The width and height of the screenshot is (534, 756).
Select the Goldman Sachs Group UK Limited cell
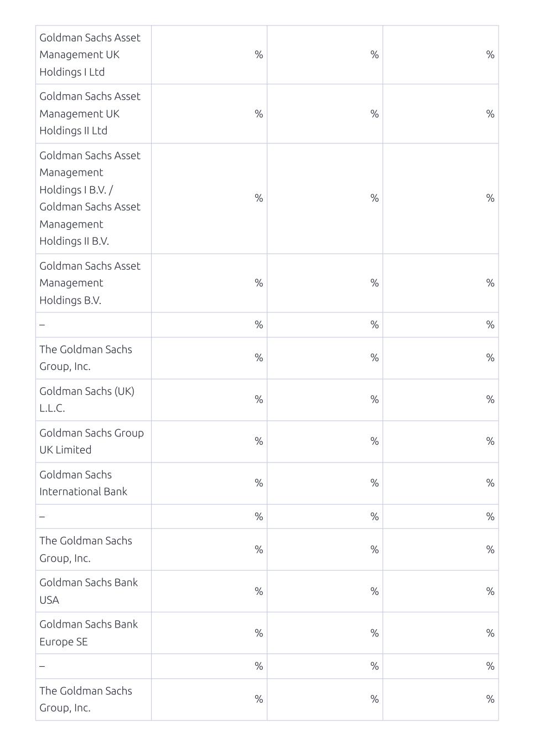click(93, 441)
